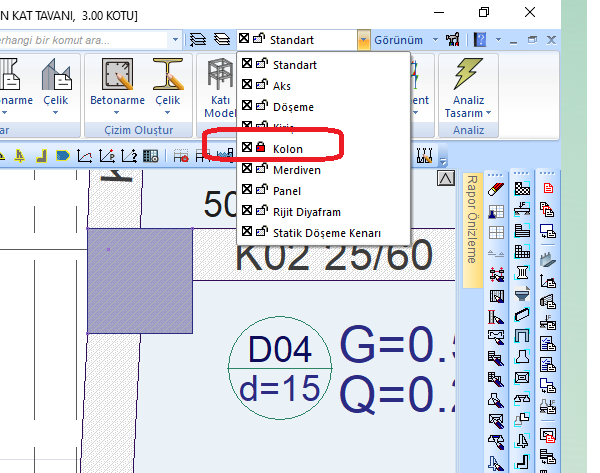Click the help book icon

pos(480,39)
